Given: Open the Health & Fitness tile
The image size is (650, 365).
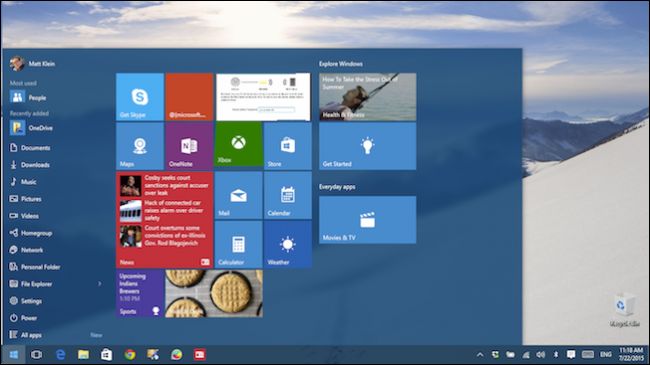Looking at the screenshot, I should (368, 97).
